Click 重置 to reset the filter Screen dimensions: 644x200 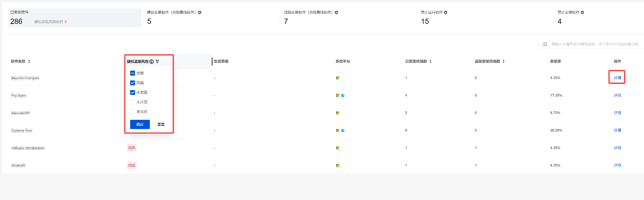point(161,124)
